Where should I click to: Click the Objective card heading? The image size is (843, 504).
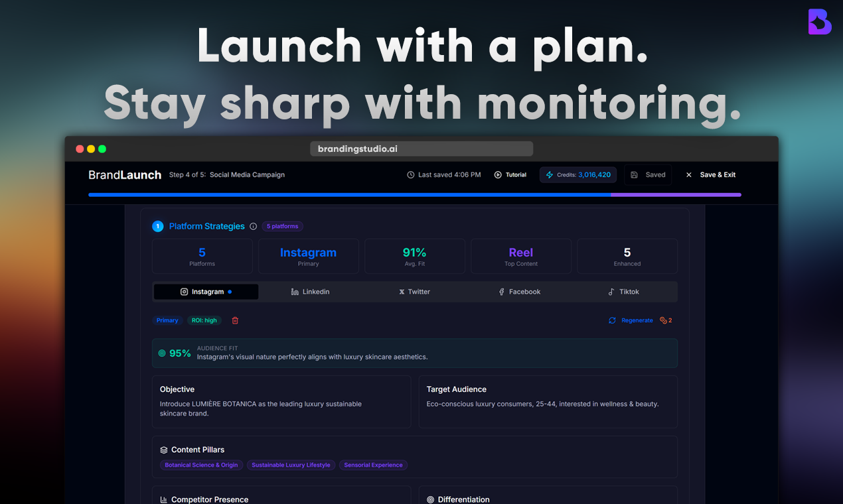(x=177, y=389)
